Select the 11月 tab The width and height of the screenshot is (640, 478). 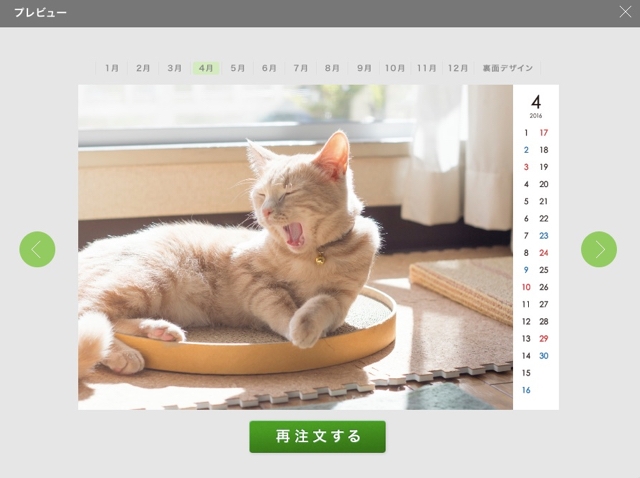coord(427,68)
